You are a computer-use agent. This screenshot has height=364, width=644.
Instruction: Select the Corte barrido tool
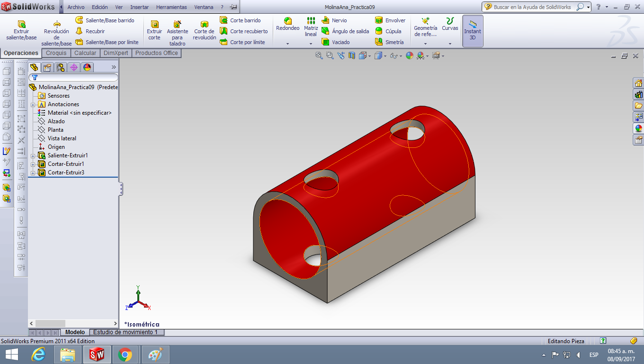coord(241,20)
